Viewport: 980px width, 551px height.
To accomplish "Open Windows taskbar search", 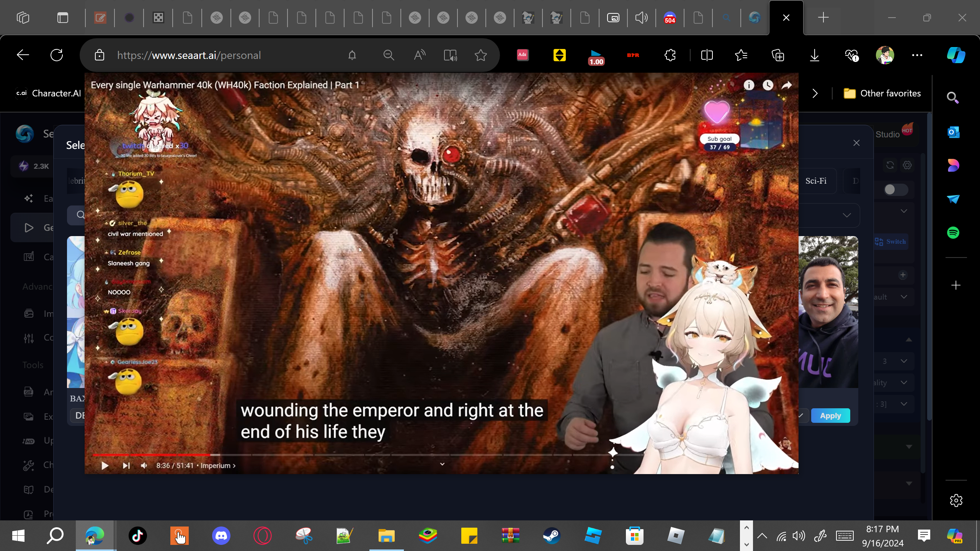I will 55,536.
